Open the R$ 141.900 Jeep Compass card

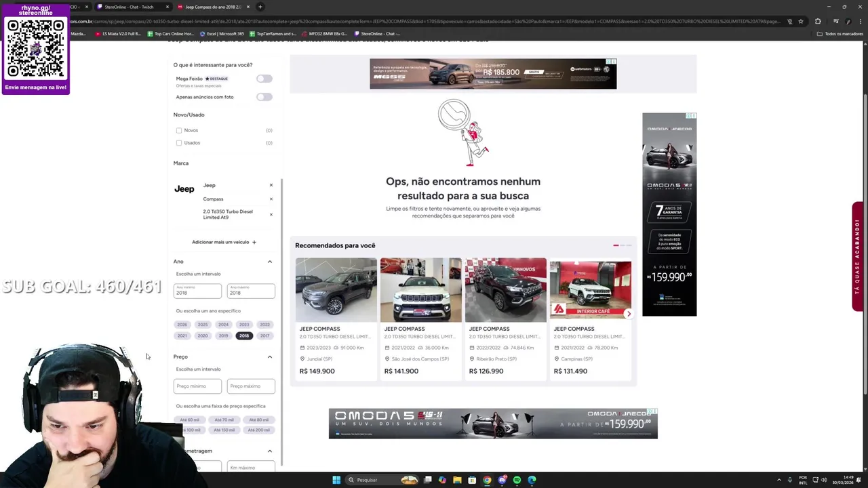[x=420, y=319]
